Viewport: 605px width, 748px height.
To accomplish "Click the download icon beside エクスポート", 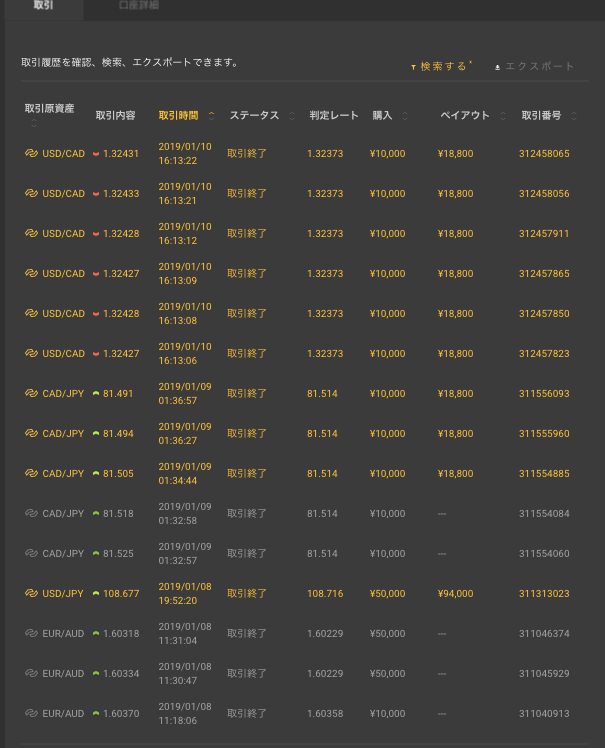I will click(x=497, y=67).
